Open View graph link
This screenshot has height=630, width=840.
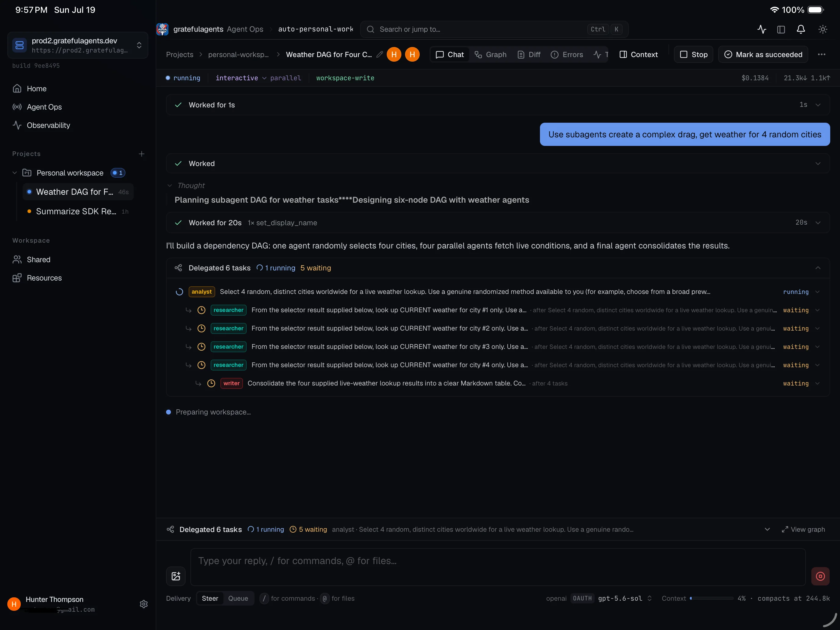click(804, 529)
